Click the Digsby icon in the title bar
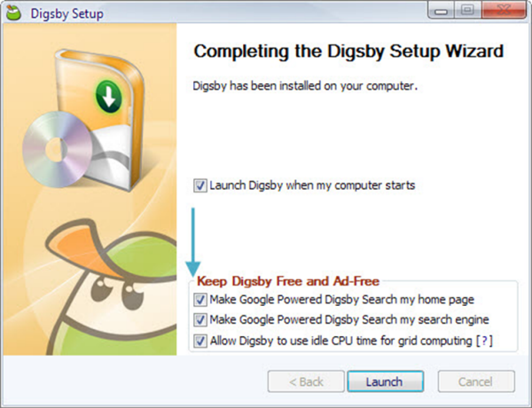 point(14,13)
